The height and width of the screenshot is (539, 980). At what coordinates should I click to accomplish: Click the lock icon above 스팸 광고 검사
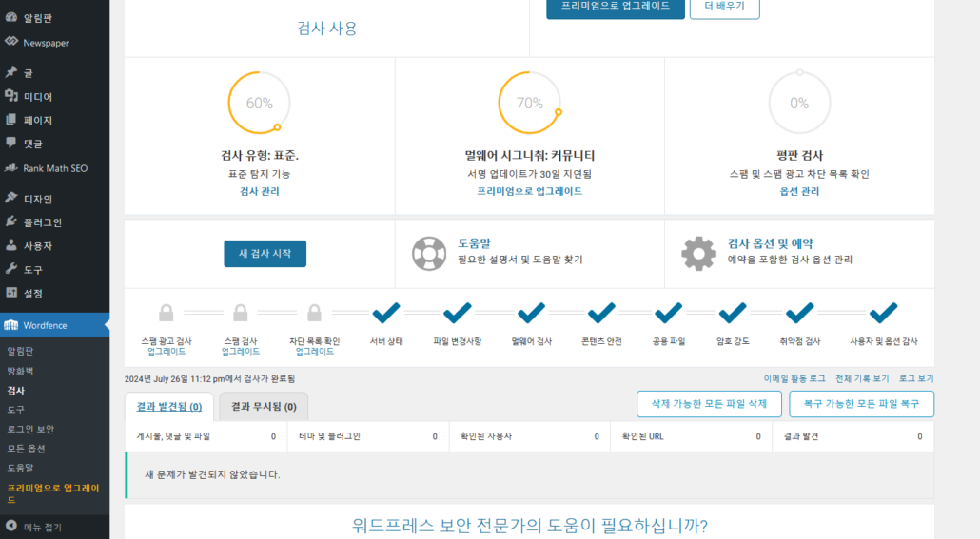[167, 313]
